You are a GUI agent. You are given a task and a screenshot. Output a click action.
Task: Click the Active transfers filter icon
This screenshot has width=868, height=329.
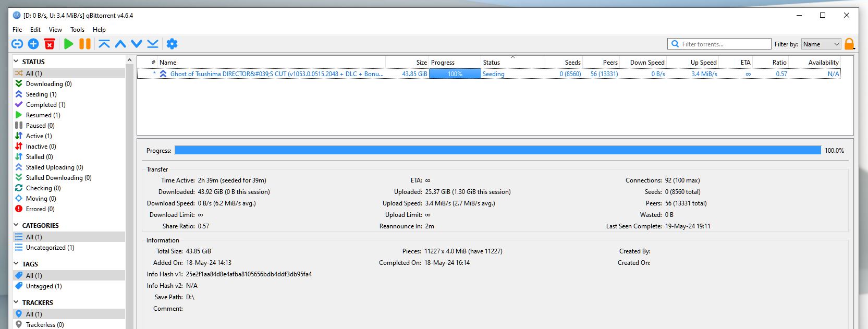(x=19, y=136)
